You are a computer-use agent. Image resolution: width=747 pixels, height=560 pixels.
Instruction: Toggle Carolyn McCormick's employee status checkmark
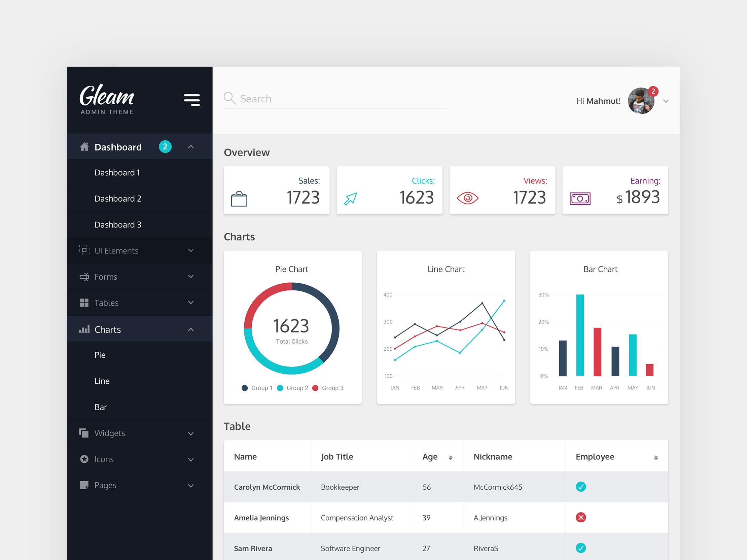click(x=581, y=487)
